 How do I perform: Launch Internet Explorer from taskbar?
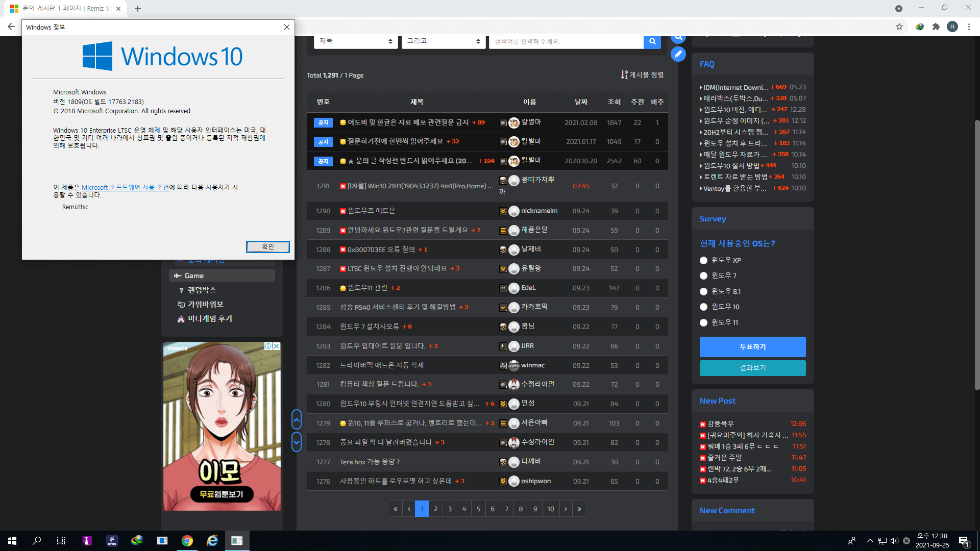[212, 541]
